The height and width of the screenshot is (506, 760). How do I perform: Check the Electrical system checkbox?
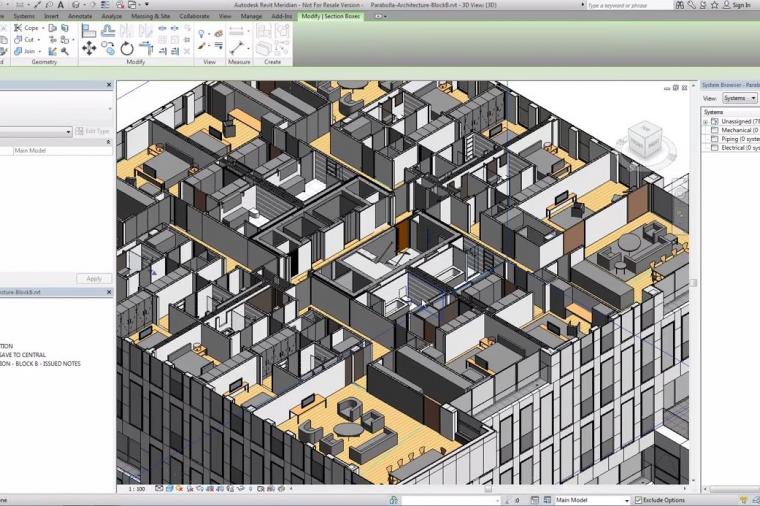coord(714,148)
